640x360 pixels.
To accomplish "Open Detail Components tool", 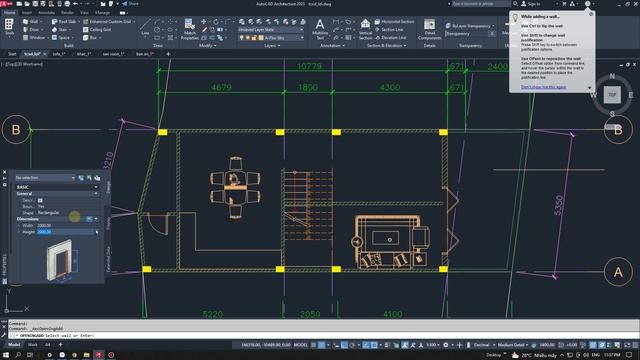I will click(429, 29).
